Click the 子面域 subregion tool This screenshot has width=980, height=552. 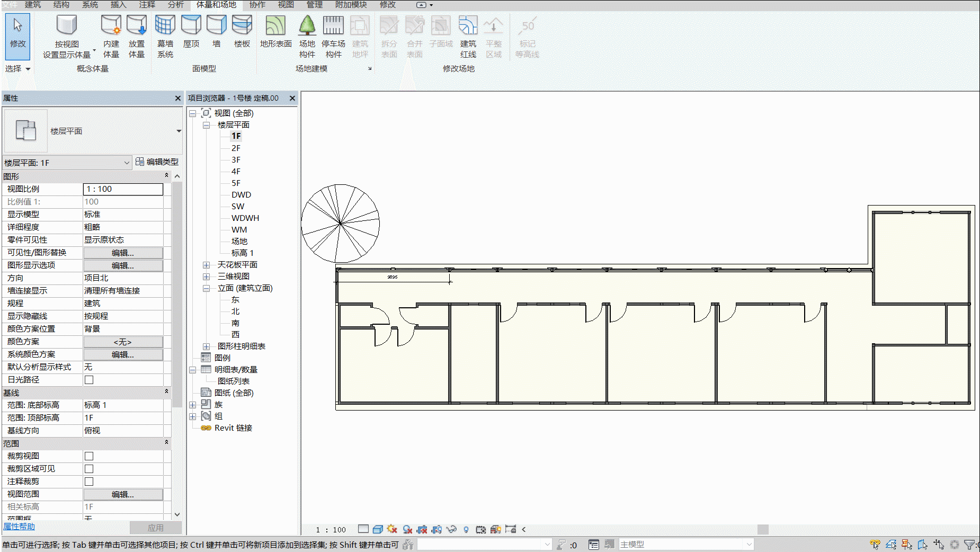[x=441, y=32]
